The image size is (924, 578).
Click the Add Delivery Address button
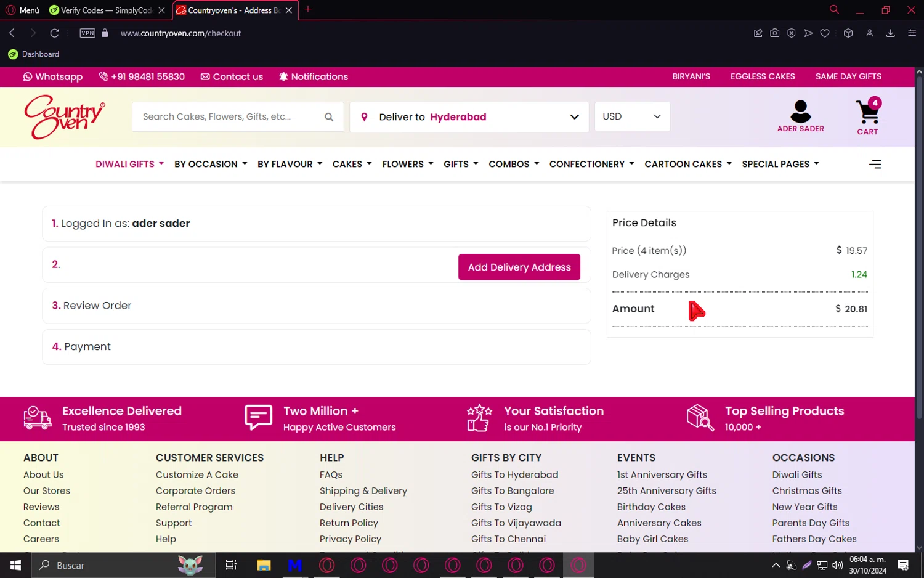pos(519,267)
